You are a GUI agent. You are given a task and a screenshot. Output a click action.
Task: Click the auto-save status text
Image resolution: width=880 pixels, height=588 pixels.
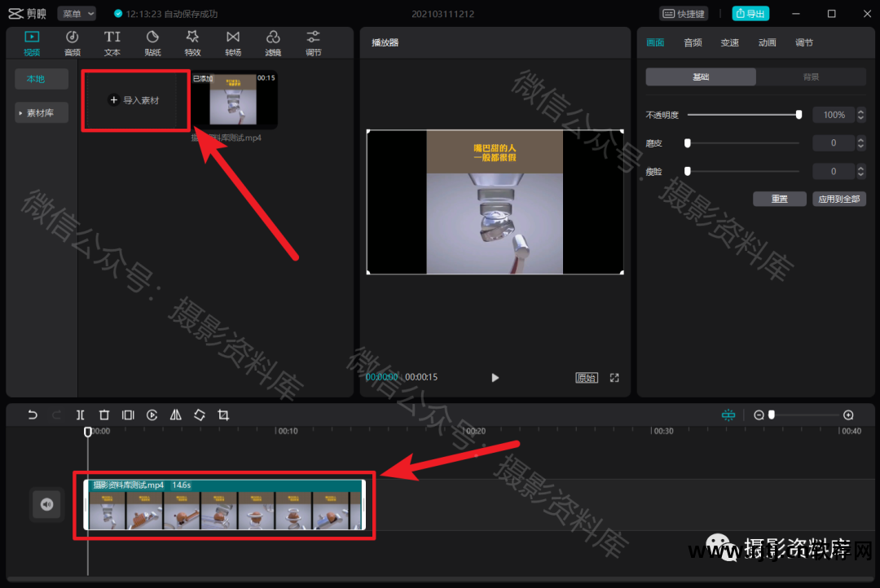tap(172, 14)
